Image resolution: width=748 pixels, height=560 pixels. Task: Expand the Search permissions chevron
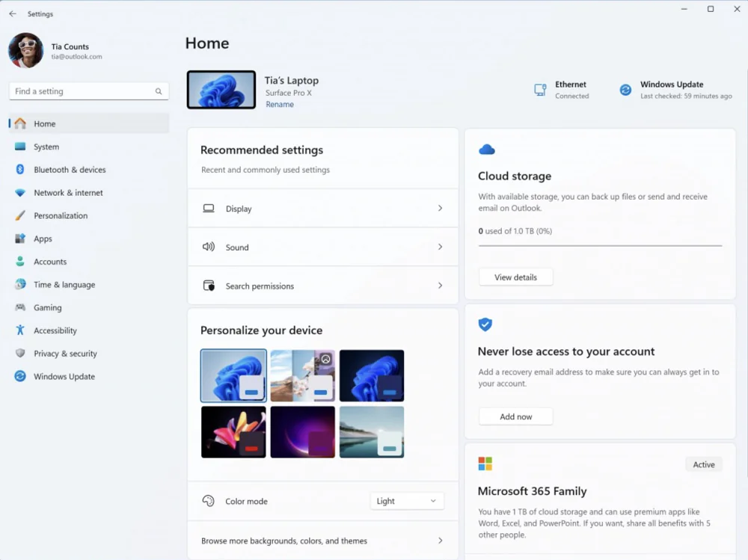[x=440, y=286]
